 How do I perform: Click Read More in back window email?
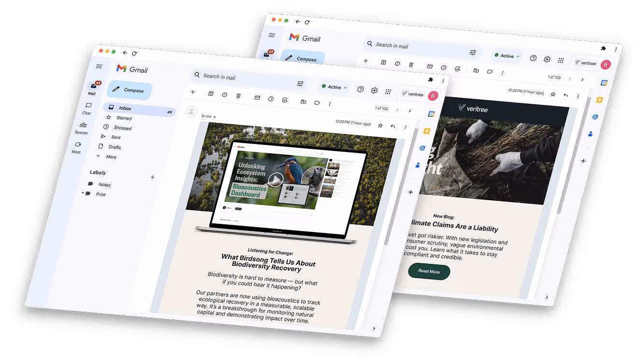[x=429, y=271]
